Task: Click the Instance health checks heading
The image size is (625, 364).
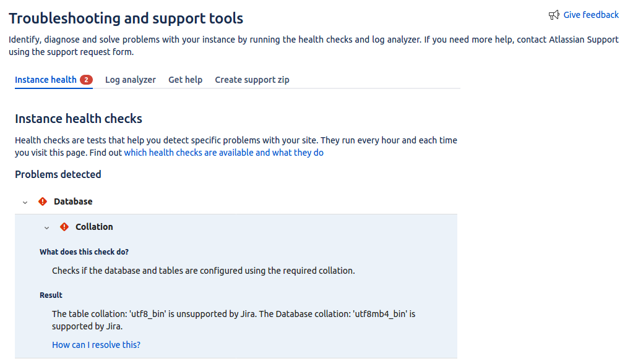Action: (x=79, y=119)
